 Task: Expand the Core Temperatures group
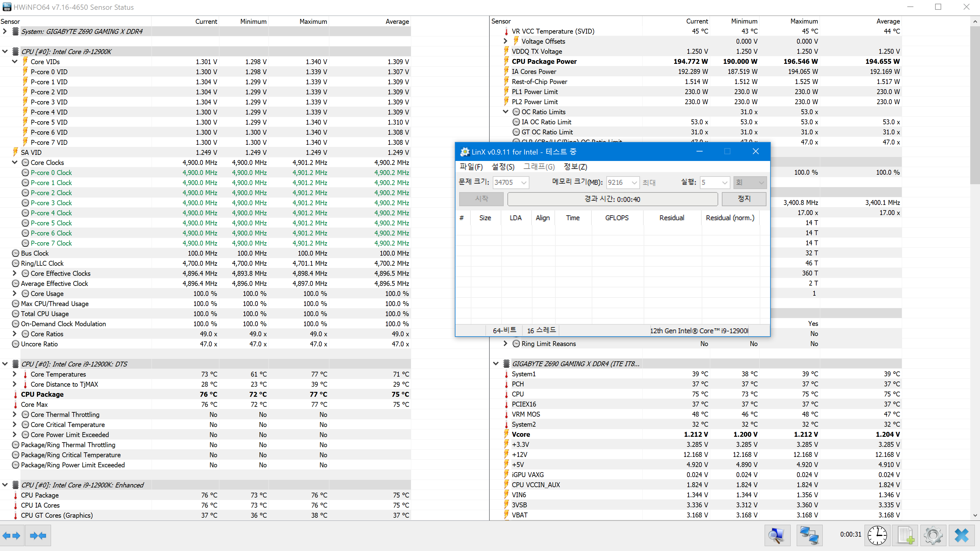click(x=14, y=374)
